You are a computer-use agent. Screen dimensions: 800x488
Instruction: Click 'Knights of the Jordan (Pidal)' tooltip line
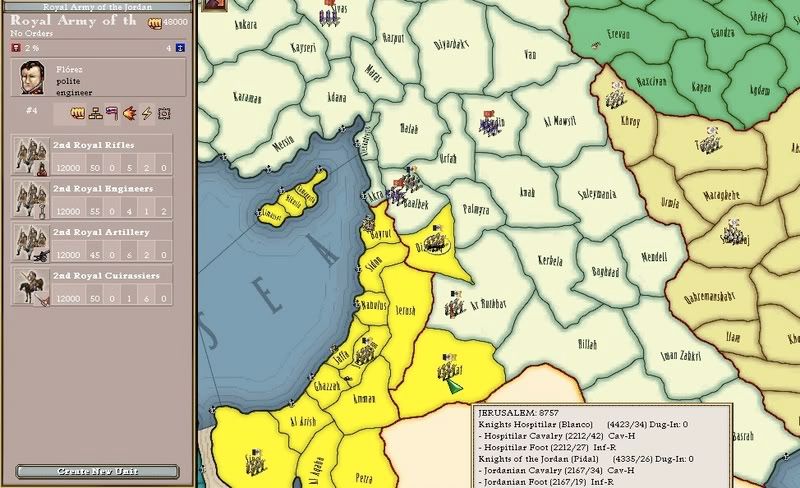click(x=538, y=458)
